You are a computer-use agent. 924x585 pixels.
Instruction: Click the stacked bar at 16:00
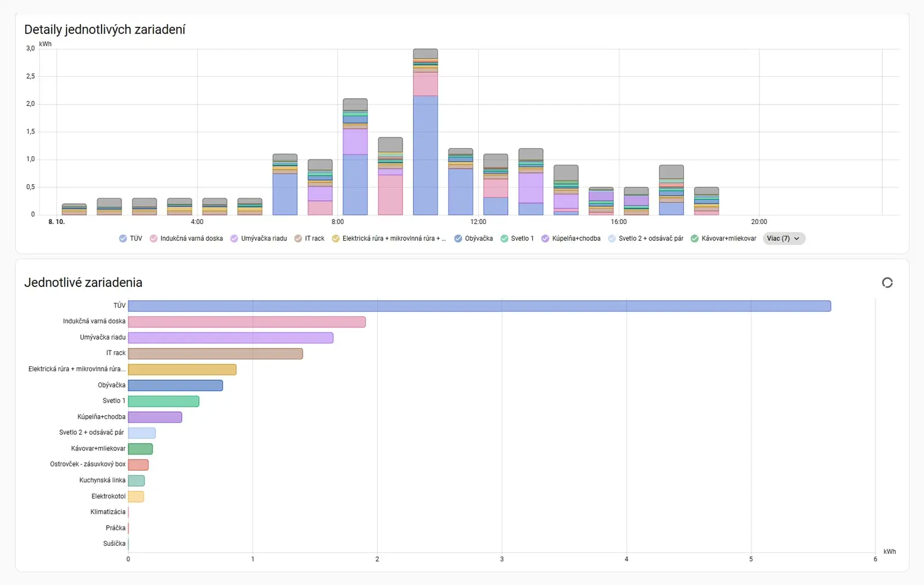coord(636,201)
